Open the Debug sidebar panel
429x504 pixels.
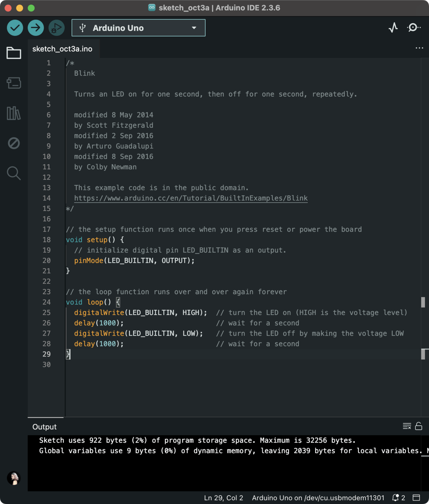point(14,143)
